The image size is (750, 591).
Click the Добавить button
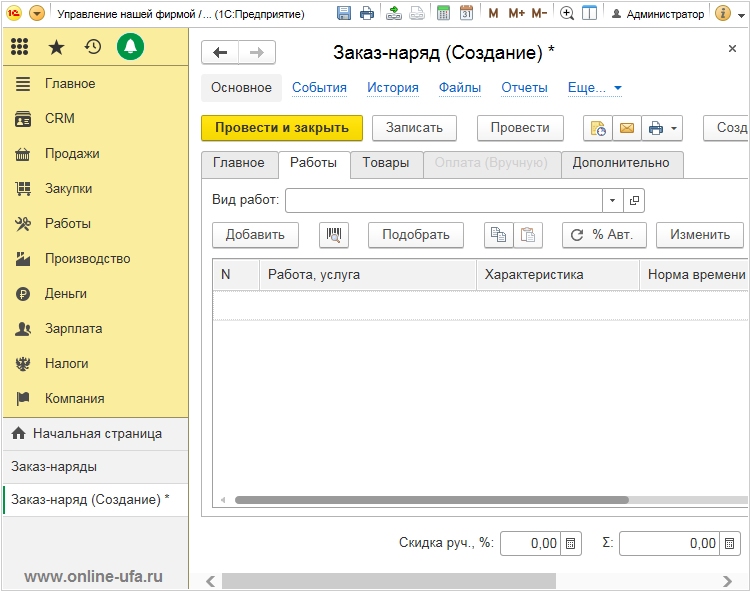click(x=255, y=235)
